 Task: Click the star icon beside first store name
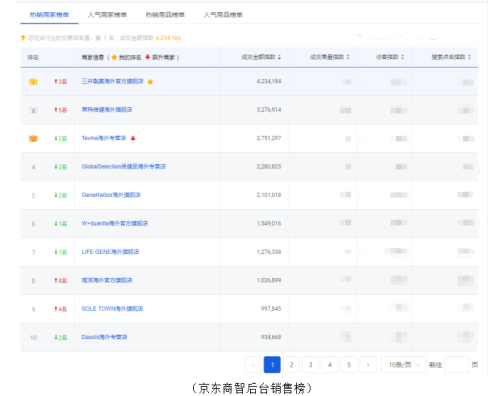[x=150, y=82]
